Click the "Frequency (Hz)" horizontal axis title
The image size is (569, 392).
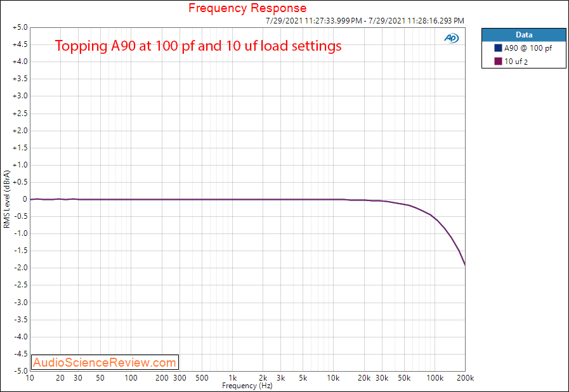[247, 386]
